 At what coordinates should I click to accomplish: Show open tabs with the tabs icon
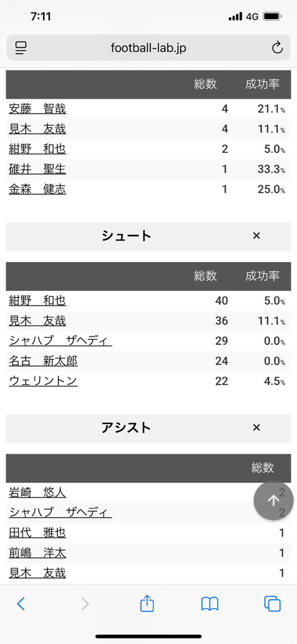point(272,604)
